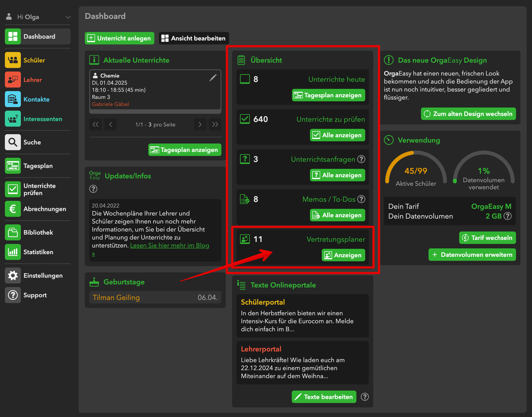Click the Memos / To-Dos help icon

pyautogui.click(x=361, y=199)
